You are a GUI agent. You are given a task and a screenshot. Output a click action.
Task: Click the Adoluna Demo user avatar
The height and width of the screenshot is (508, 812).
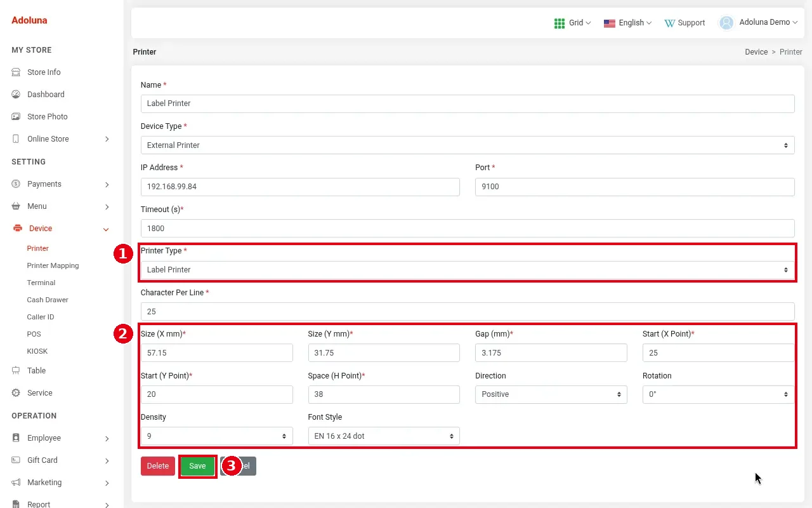tap(726, 23)
